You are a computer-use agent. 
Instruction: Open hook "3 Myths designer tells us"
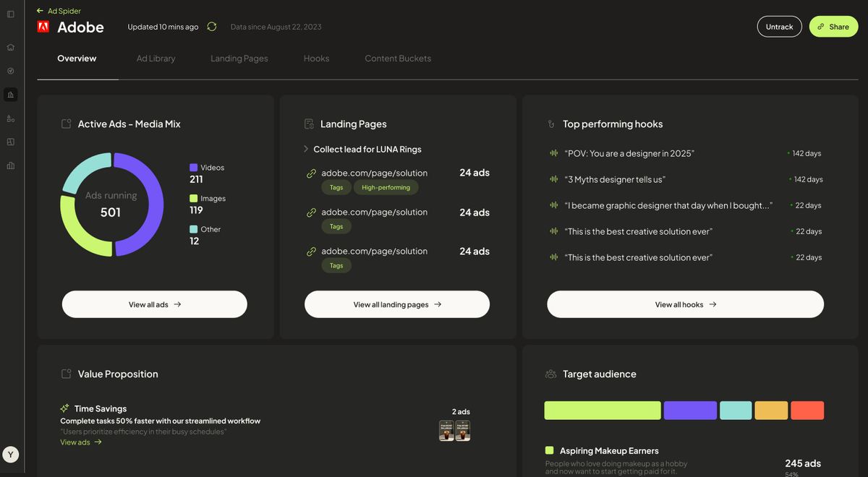(x=615, y=179)
